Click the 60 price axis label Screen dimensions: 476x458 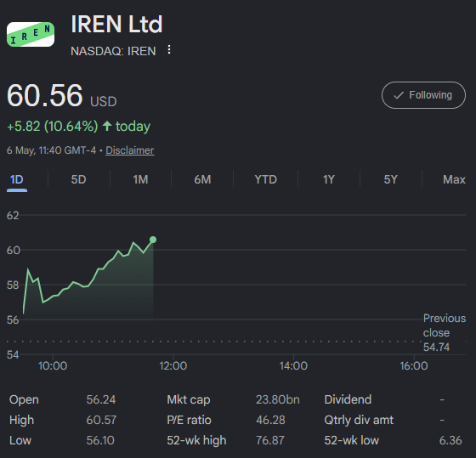pos(14,250)
